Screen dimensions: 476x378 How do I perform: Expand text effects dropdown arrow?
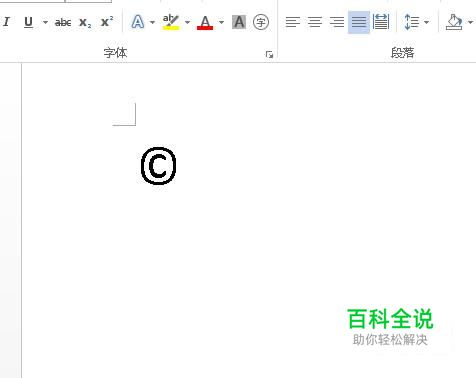click(x=153, y=22)
